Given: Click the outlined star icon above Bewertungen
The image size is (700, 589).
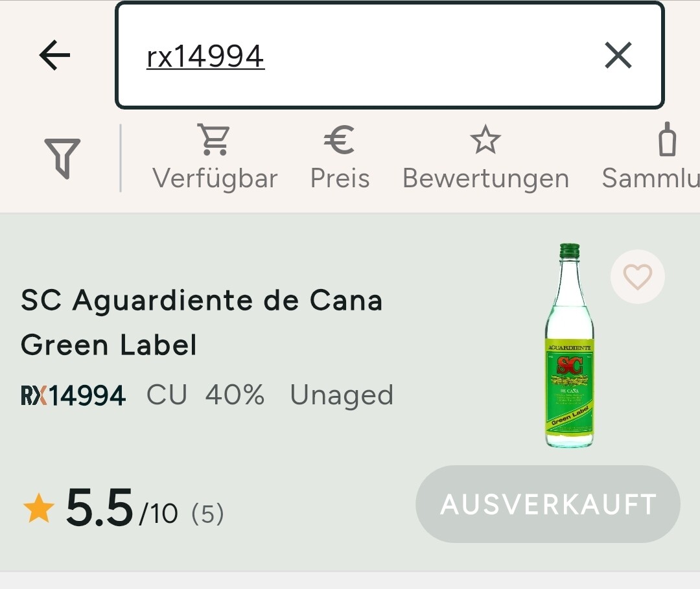Looking at the screenshot, I should [x=485, y=140].
